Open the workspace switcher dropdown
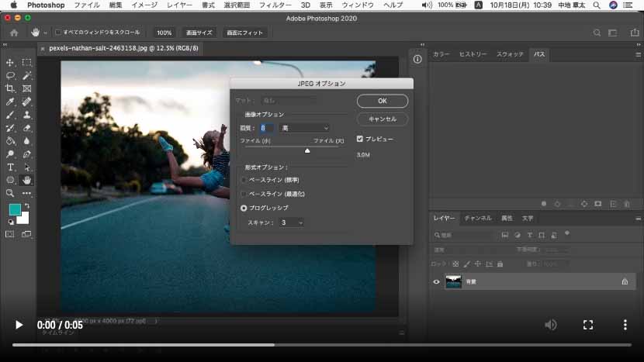Viewport: 644px width, 362px height. pos(612,33)
